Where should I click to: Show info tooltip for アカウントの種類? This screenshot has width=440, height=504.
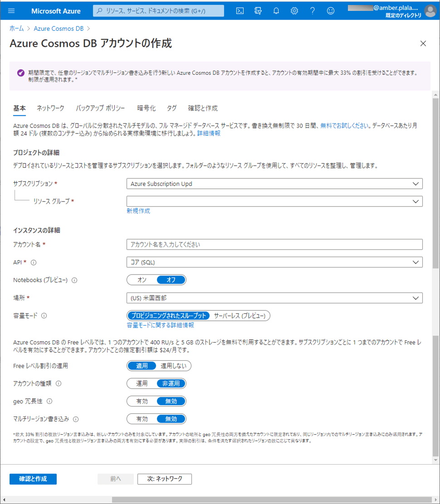[x=59, y=383]
